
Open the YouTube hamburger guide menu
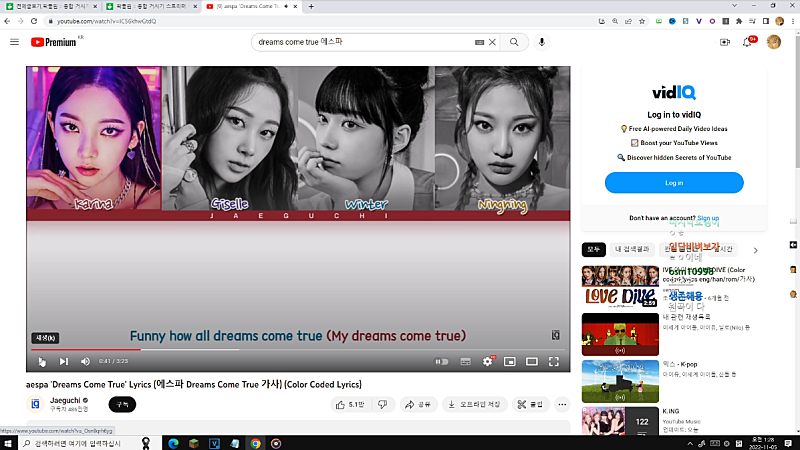pos(14,42)
